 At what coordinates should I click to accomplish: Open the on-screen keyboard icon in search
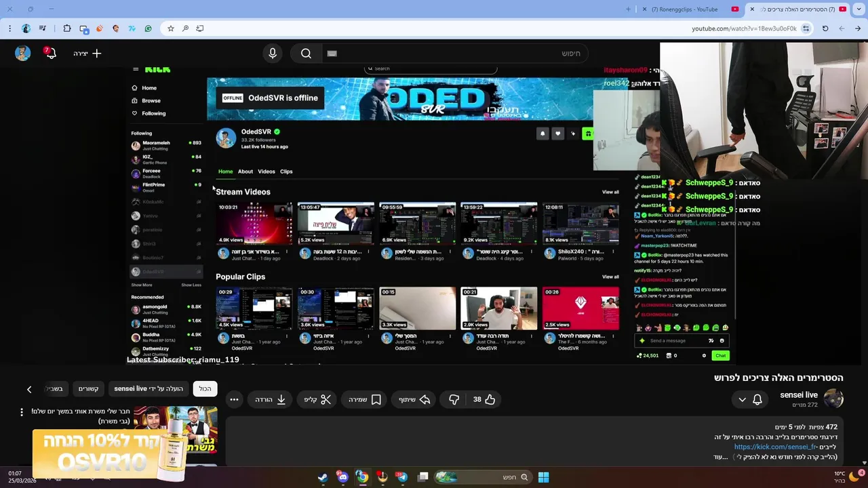pyautogui.click(x=332, y=54)
